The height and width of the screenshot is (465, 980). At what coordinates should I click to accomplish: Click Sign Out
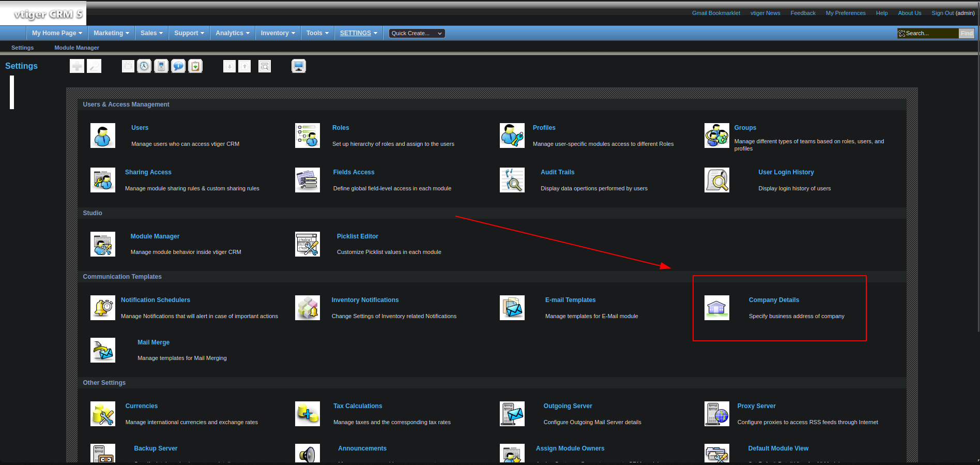click(942, 13)
